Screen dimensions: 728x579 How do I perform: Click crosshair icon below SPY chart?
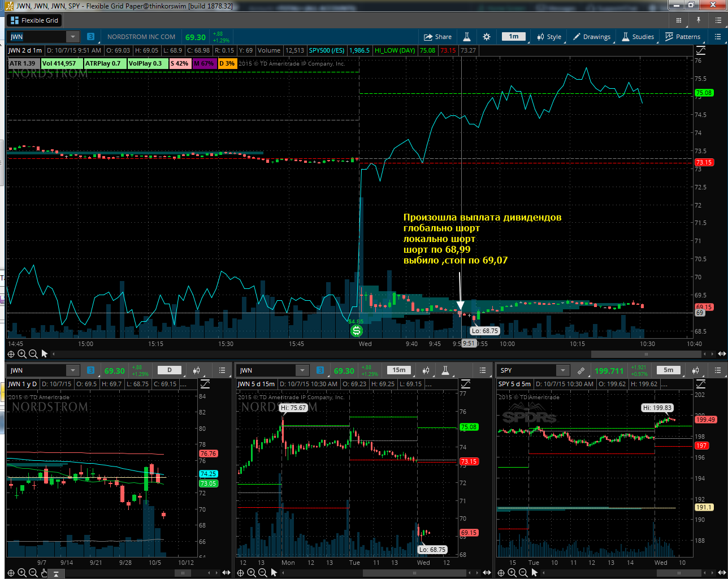(x=501, y=573)
